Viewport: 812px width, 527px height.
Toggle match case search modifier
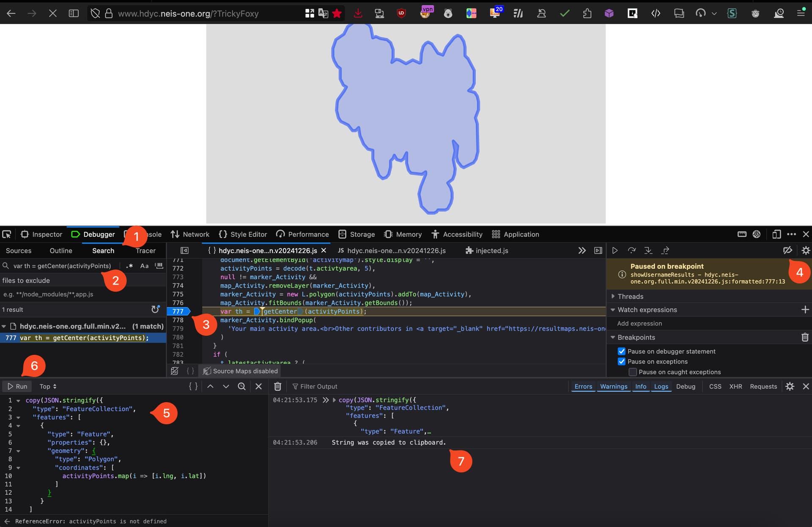tap(145, 266)
